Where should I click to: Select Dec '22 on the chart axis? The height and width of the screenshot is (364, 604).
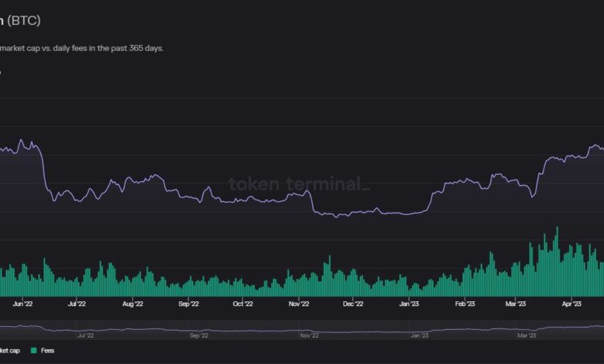click(353, 304)
